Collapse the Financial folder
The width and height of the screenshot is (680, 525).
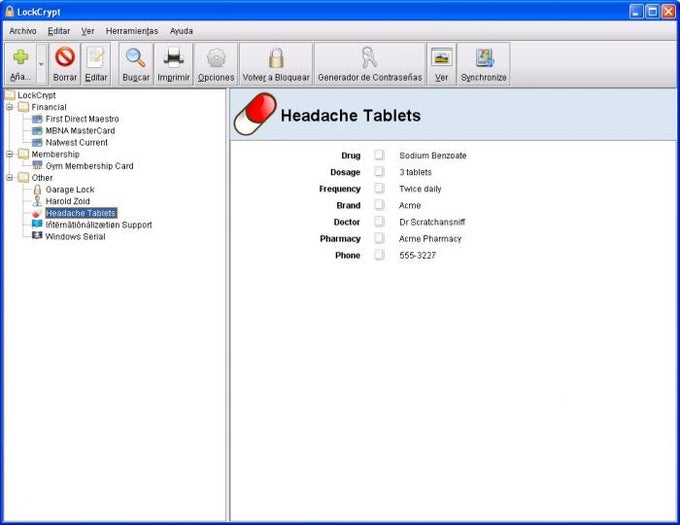pos(10,107)
